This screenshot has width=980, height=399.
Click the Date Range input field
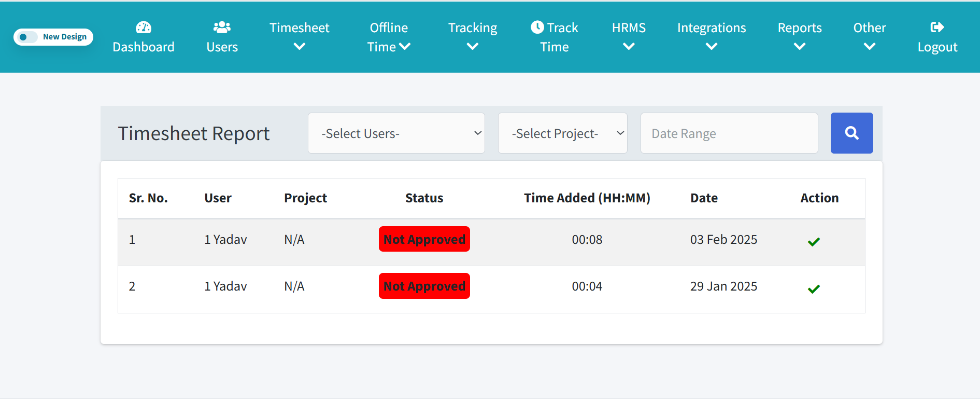tap(729, 133)
